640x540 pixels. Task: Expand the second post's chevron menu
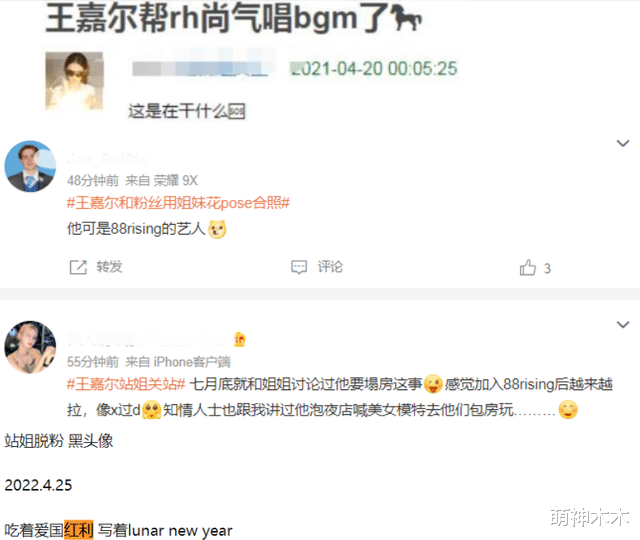[x=622, y=324]
